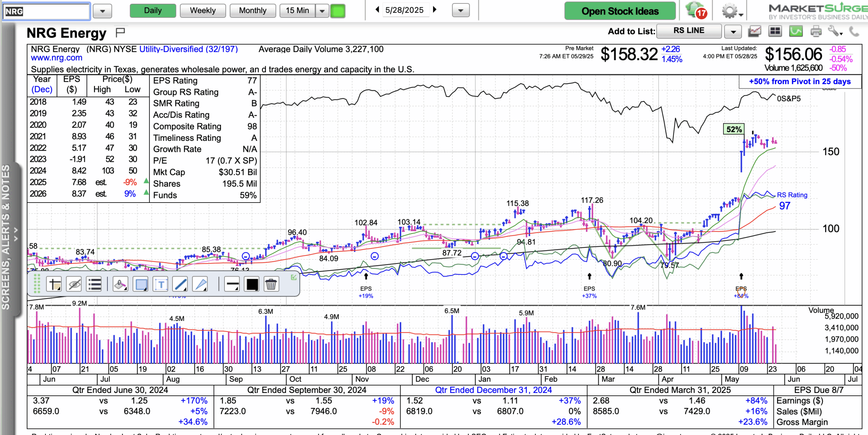The image size is (868, 435).
Task: Open the multi-chart grid view icon
Action: click(x=775, y=31)
